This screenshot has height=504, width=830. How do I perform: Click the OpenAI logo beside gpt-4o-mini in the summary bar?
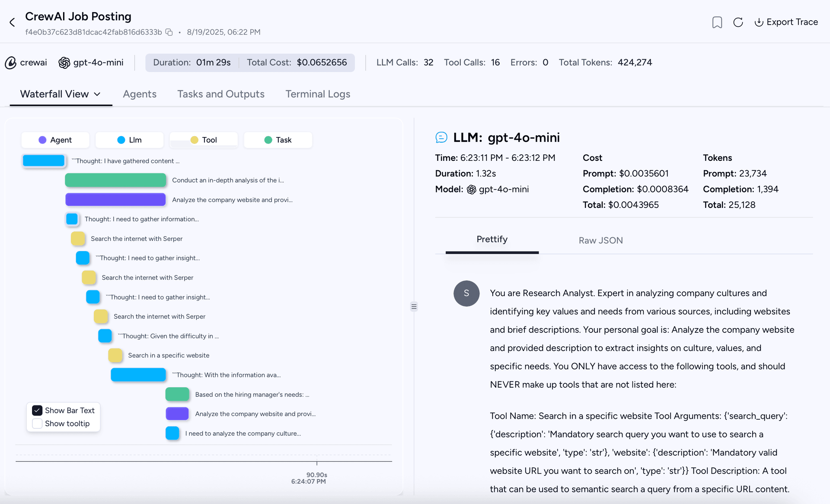[64, 63]
